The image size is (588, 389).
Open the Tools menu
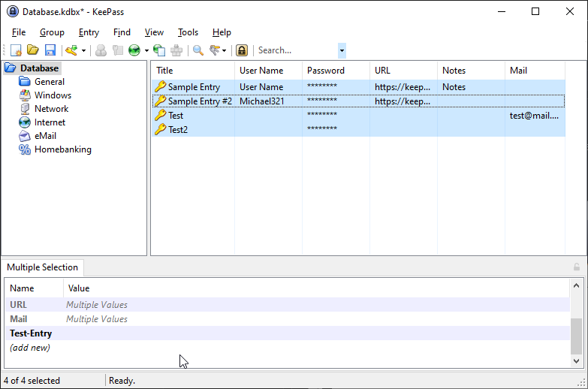pos(188,32)
